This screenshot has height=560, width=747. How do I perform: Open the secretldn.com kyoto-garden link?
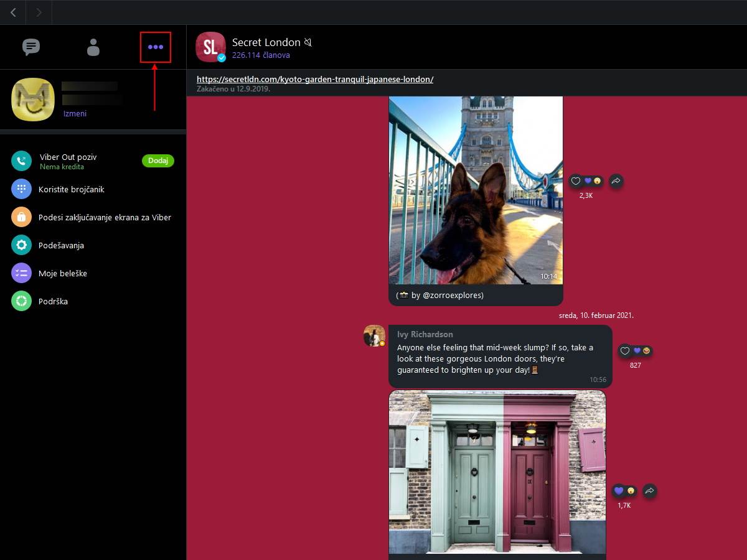(x=315, y=79)
